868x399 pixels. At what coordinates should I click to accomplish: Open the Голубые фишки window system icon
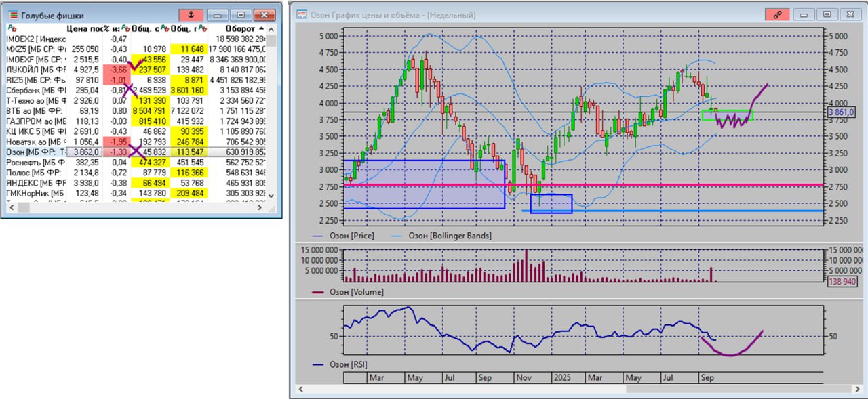[x=13, y=15]
